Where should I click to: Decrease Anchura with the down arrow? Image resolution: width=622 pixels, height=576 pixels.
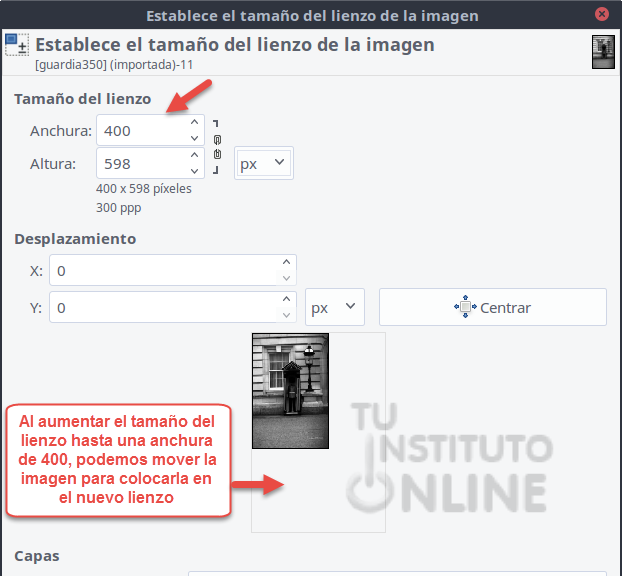coord(194,138)
